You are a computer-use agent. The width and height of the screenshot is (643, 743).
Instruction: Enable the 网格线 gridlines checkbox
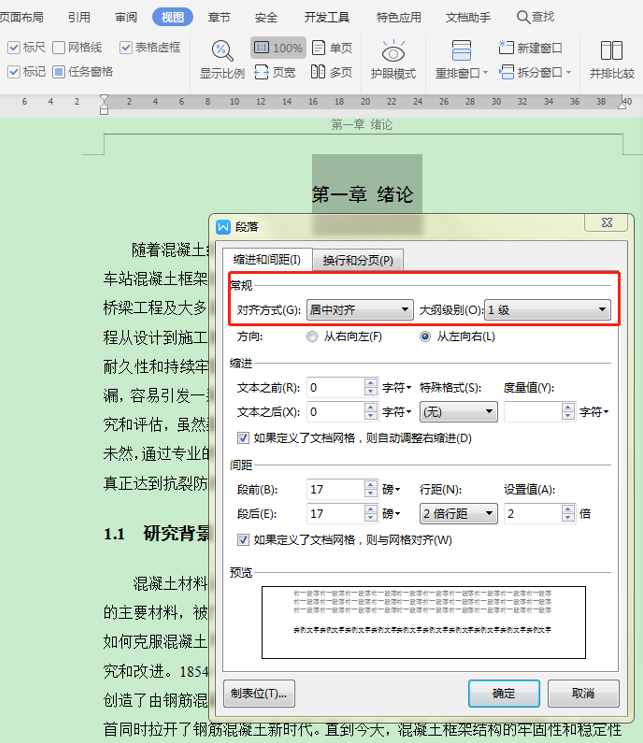point(58,47)
